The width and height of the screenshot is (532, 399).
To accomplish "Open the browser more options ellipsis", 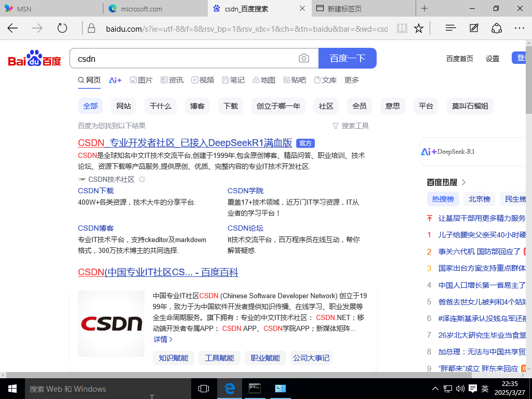I will click(x=520, y=28).
